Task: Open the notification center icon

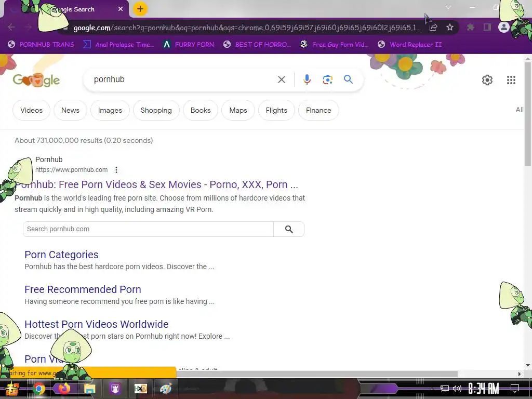Action: [x=515, y=389]
